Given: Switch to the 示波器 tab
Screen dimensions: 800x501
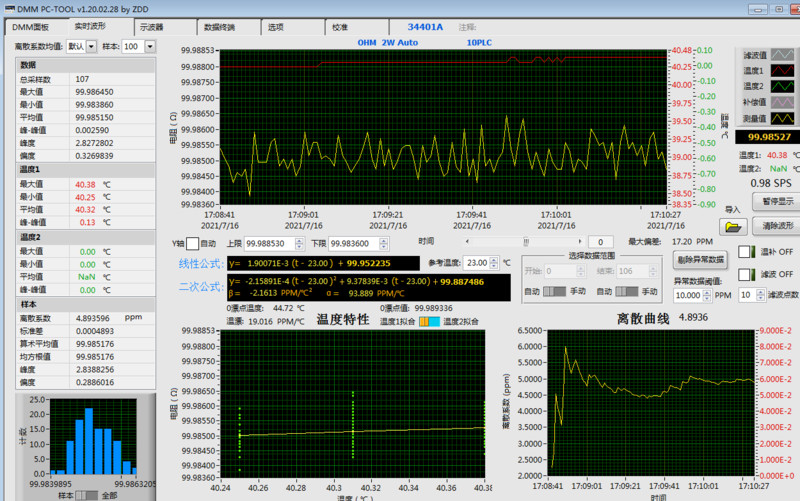Looking at the screenshot, I should pyautogui.click(x=151, y=28).
